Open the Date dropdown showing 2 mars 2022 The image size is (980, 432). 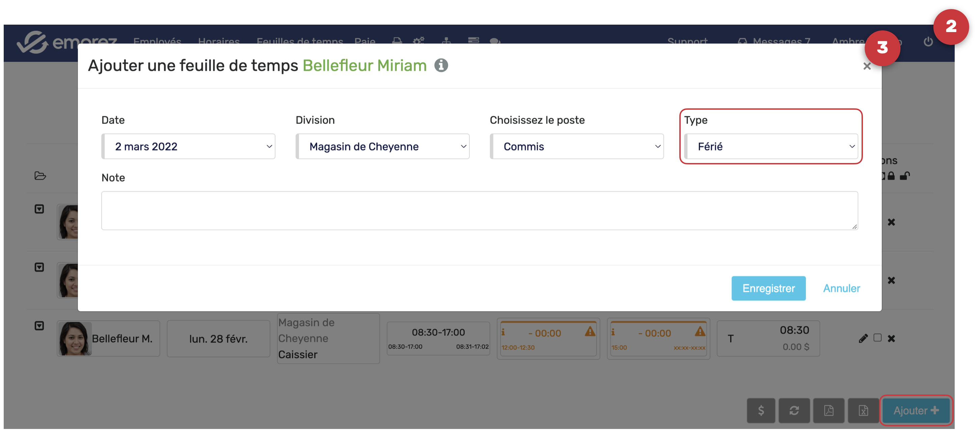pos(188,146)
